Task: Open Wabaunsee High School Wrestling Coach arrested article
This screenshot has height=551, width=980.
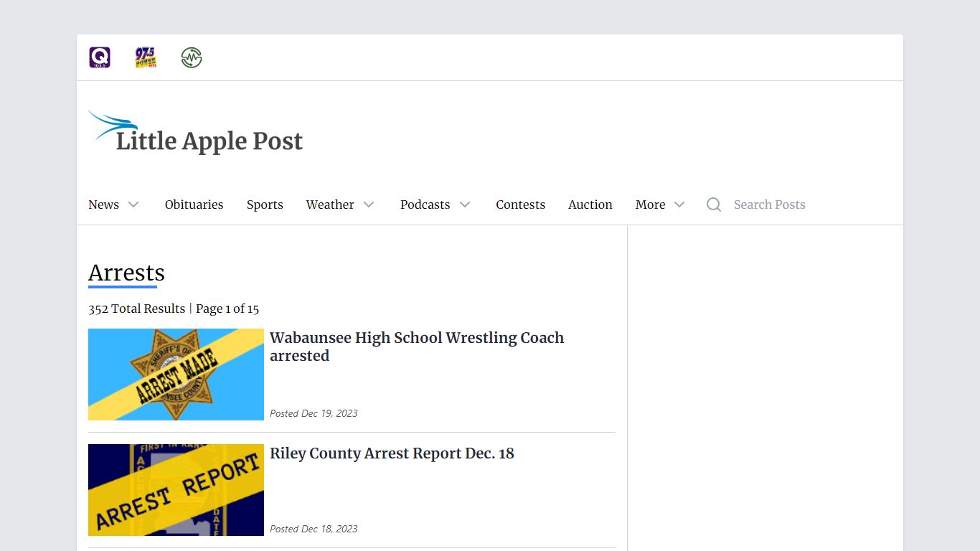Action: tap(417, 347)
